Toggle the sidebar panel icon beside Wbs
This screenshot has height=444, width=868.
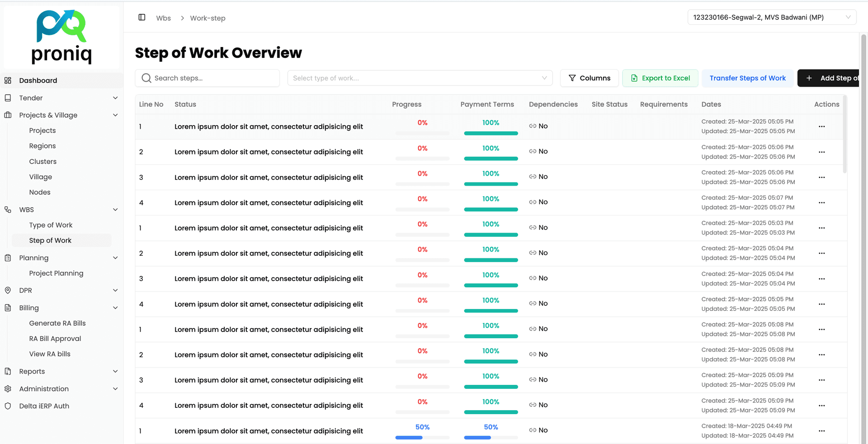pyautogui.click(x=142, y=17)
